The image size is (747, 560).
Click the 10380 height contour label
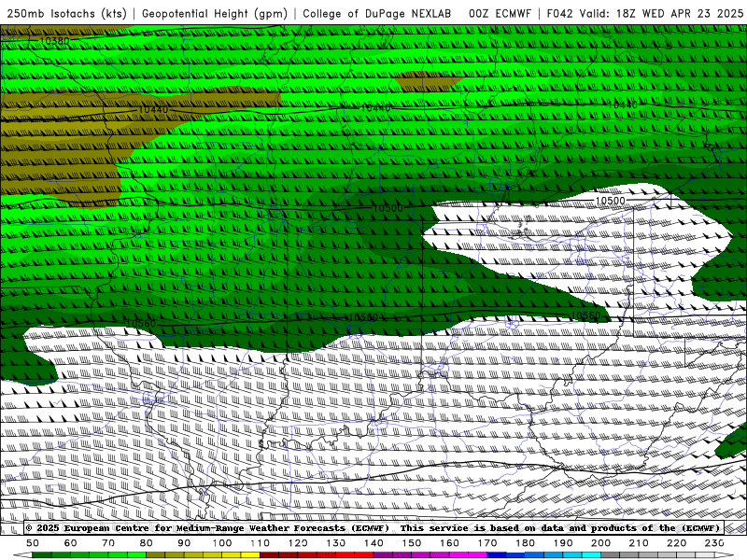tap(55, 41)
